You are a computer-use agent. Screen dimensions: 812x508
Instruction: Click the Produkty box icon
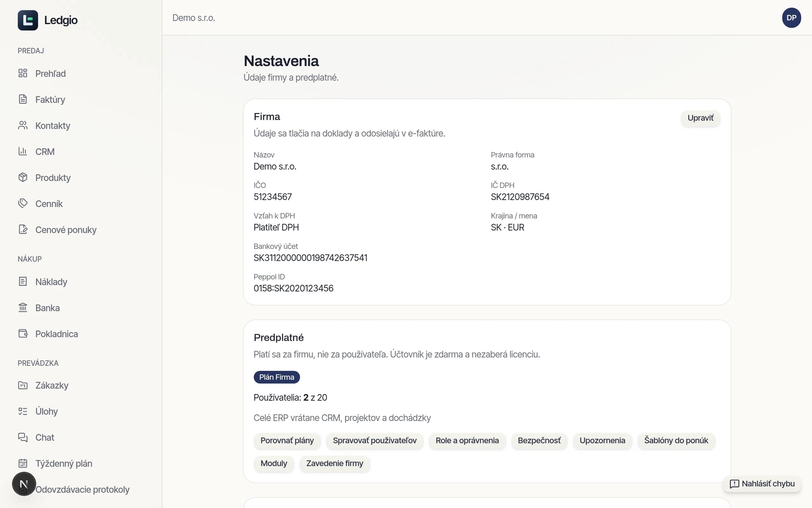23,177
